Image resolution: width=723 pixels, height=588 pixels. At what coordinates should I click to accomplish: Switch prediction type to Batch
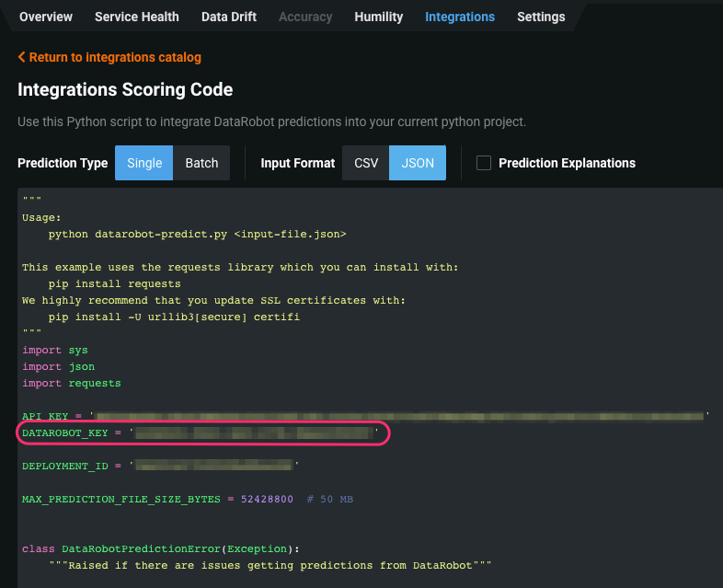click(202, 163)
